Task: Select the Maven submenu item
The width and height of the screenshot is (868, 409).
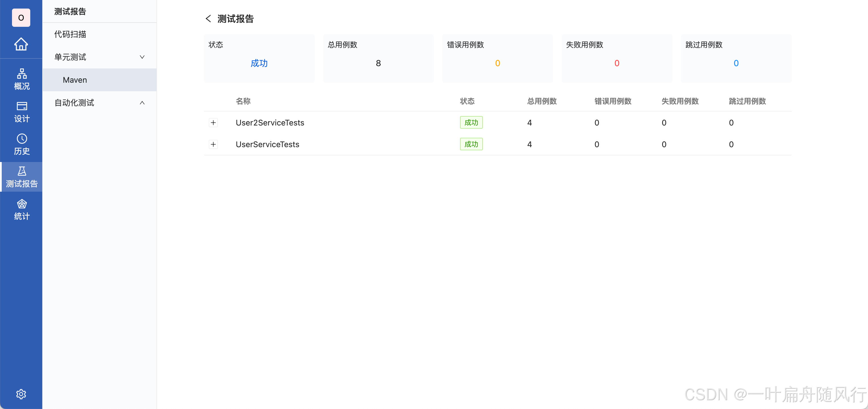Action: 75,80
